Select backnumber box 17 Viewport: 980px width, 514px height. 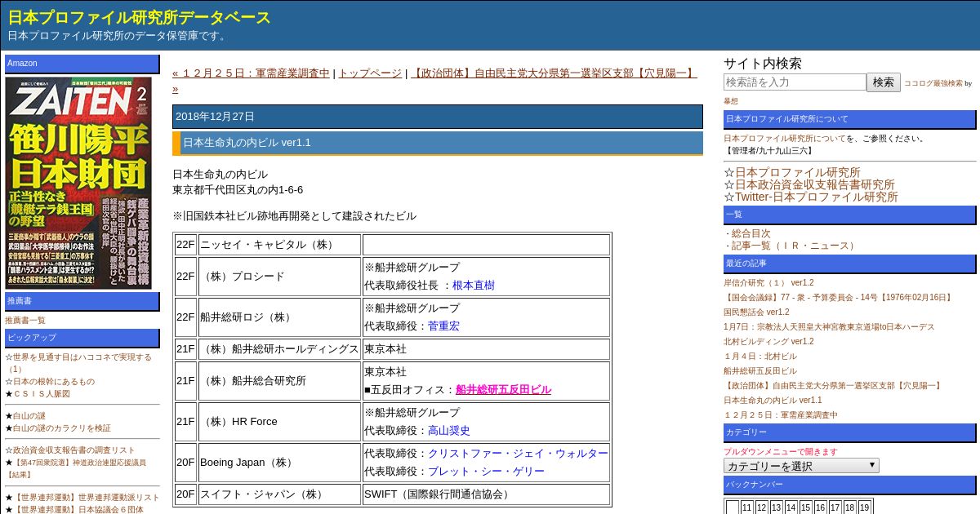(835, 507)
